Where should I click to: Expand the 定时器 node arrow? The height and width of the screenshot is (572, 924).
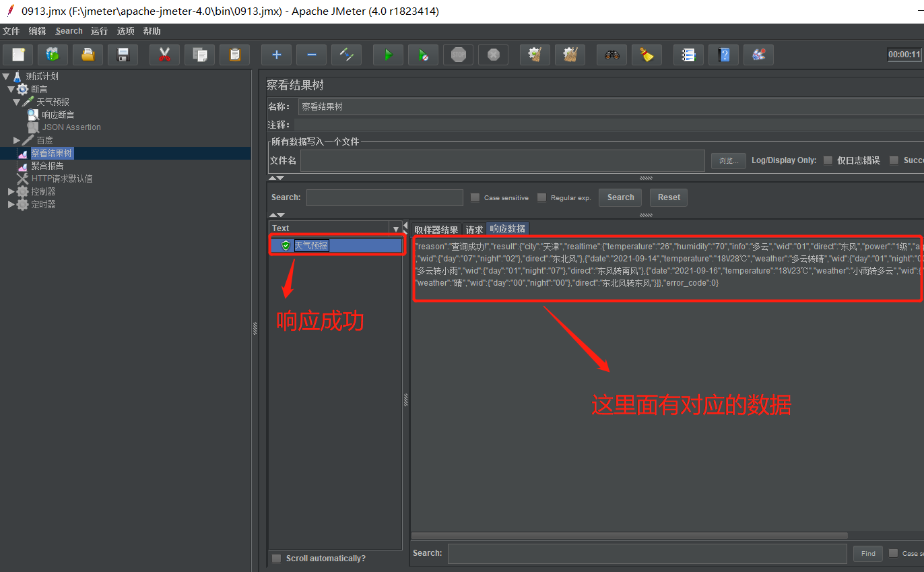coord(11,204)
